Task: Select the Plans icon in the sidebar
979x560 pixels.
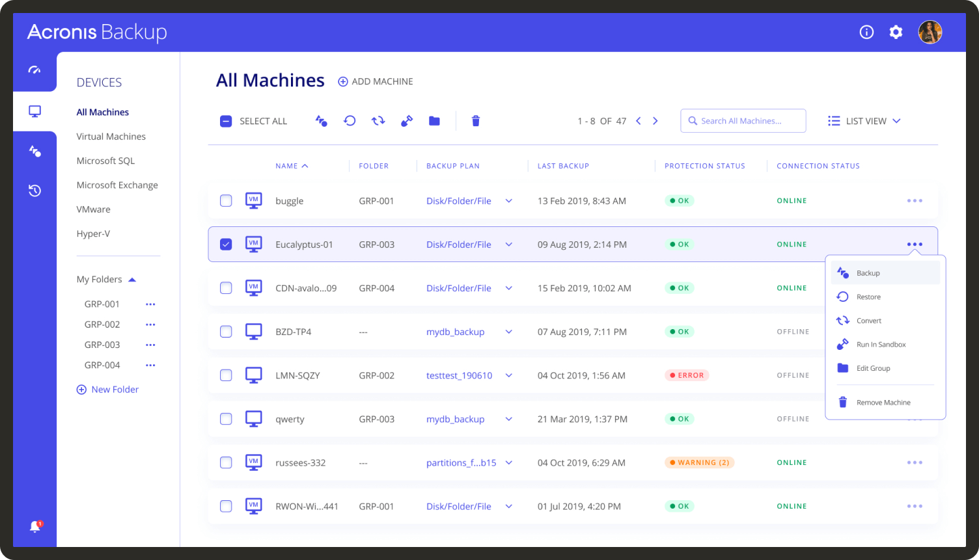Action: click(34, 151)
